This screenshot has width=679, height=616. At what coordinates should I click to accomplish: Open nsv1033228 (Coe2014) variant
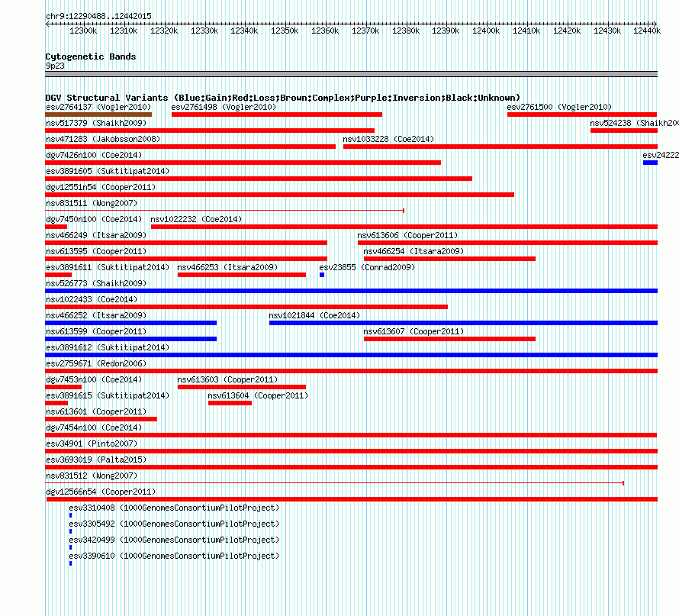pos(388,139)
